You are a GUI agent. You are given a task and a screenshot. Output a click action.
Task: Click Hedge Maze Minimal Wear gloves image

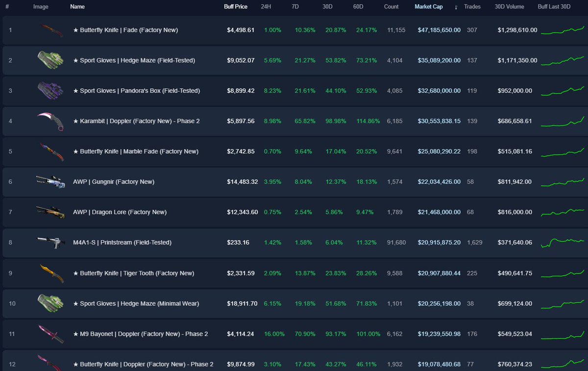[x=50, y=303]
